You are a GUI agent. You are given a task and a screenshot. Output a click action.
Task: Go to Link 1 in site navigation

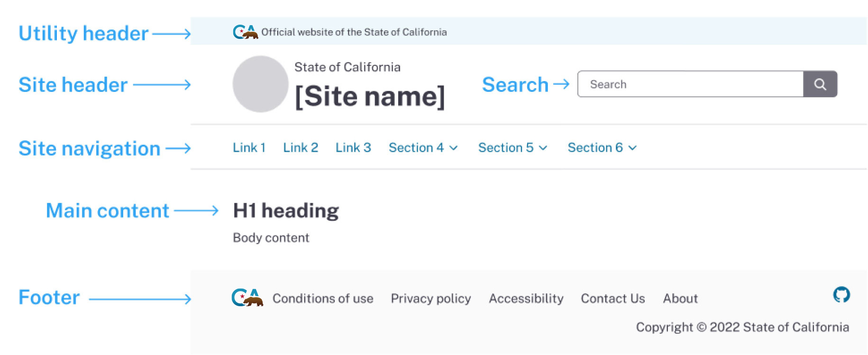point(249,148)
